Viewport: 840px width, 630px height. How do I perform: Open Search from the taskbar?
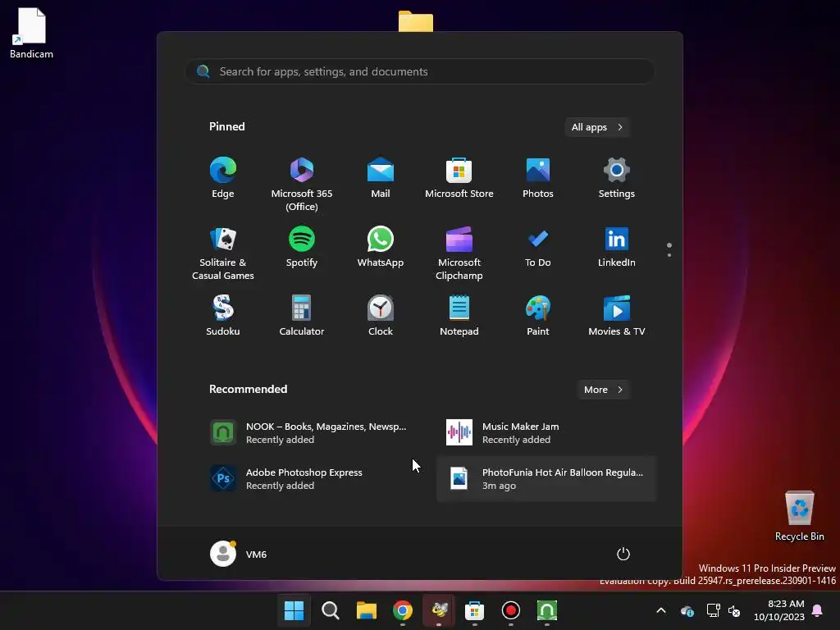[x=331, y=610]
